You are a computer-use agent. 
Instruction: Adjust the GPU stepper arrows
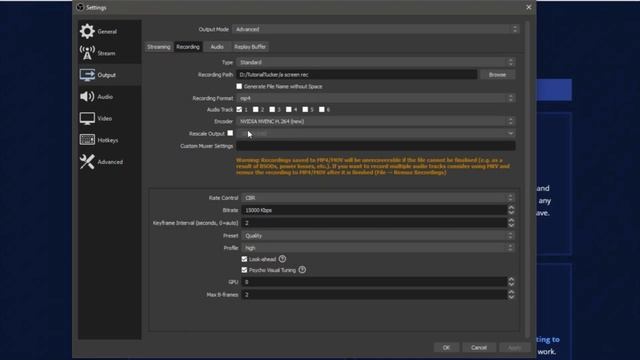tap(511, 282)
